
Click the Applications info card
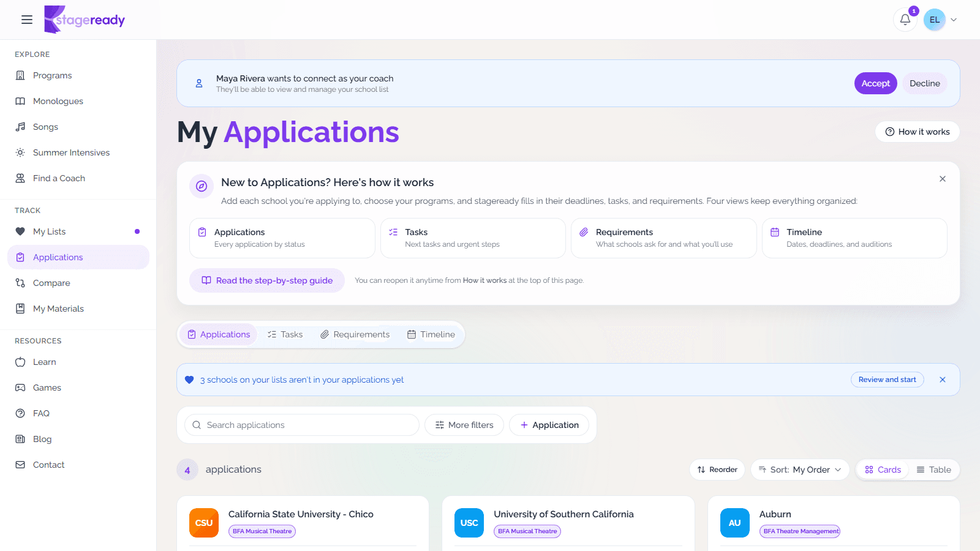click(282, 238)
